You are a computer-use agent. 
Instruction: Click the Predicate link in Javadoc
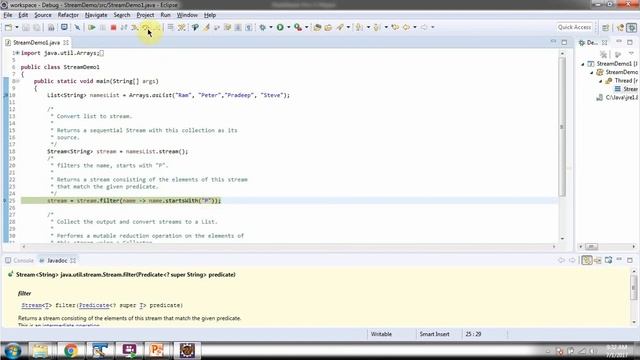coord(94,305)
